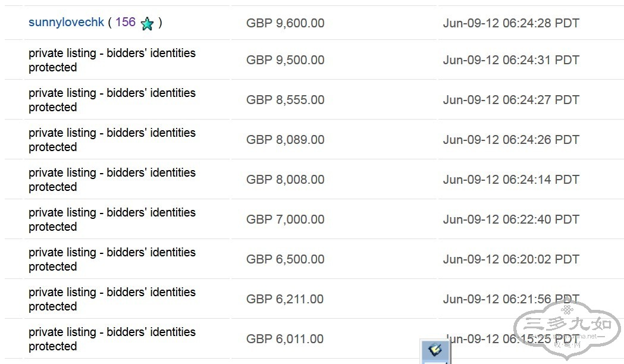Click the GBP 6,500.00 bid amount

(285, 259)
